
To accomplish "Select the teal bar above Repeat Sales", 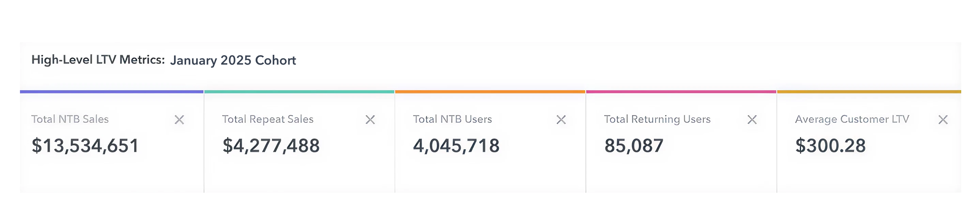I will 299,92.
